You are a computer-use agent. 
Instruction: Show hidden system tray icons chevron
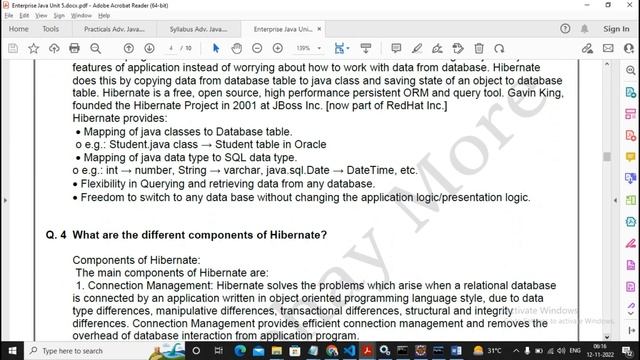click(x=516, y=351)
